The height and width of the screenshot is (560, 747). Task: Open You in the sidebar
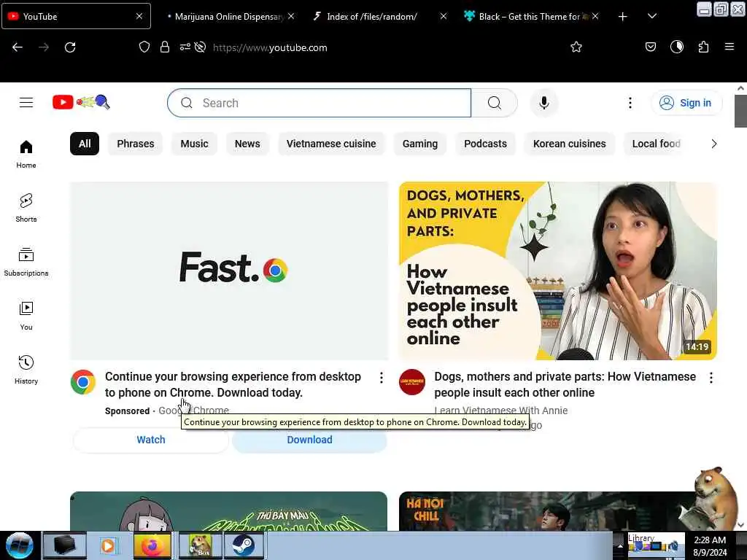[26, 316]
